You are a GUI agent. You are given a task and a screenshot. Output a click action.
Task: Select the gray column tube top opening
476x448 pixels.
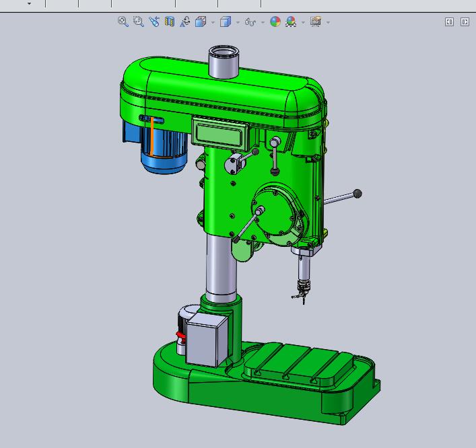224,51
